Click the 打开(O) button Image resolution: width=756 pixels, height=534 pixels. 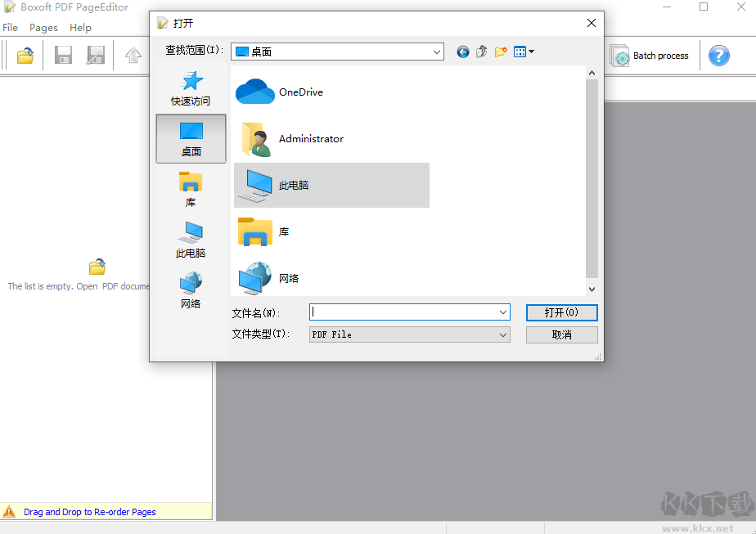[561, 312]
